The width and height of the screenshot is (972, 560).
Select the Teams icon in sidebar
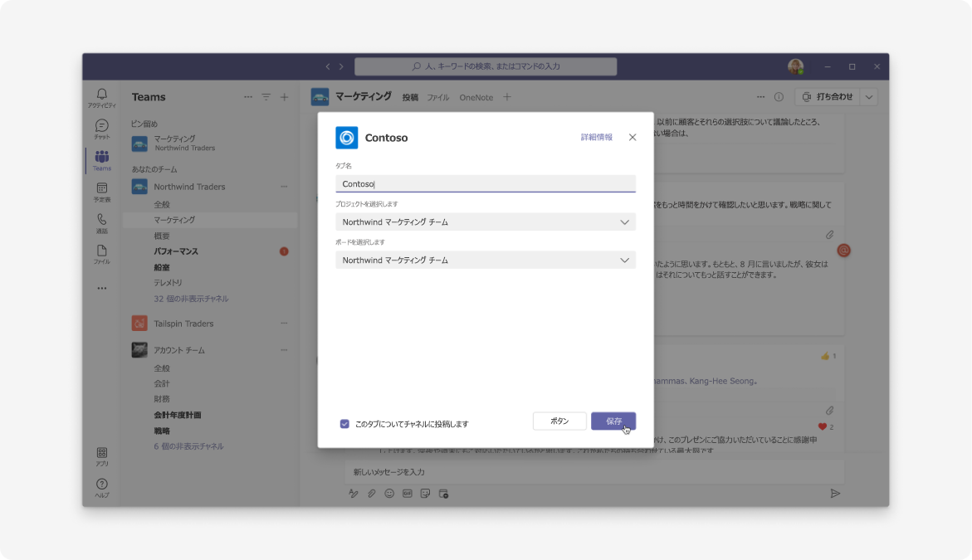click(101, 160)
